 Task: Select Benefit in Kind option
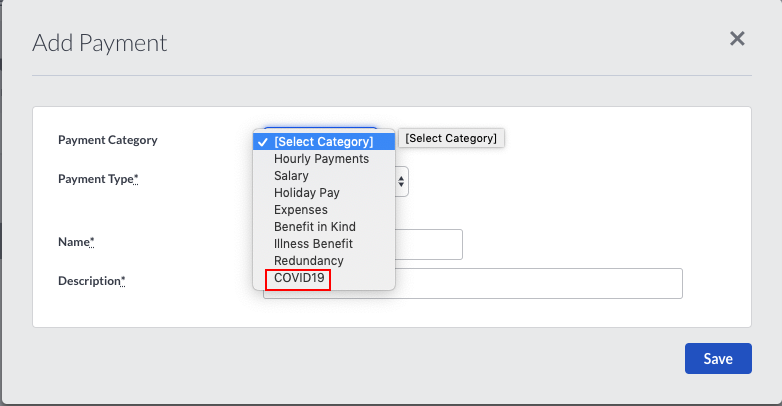coord(314,227)
